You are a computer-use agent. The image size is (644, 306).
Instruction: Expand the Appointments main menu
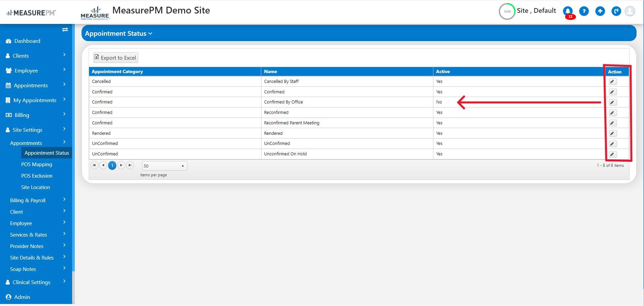pos(36,86)
